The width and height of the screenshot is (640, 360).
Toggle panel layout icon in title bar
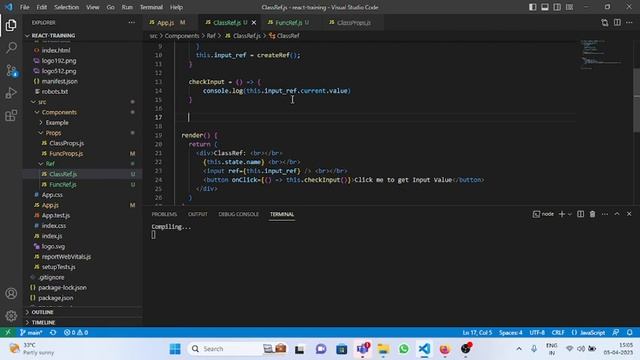(x=545, y=7)
